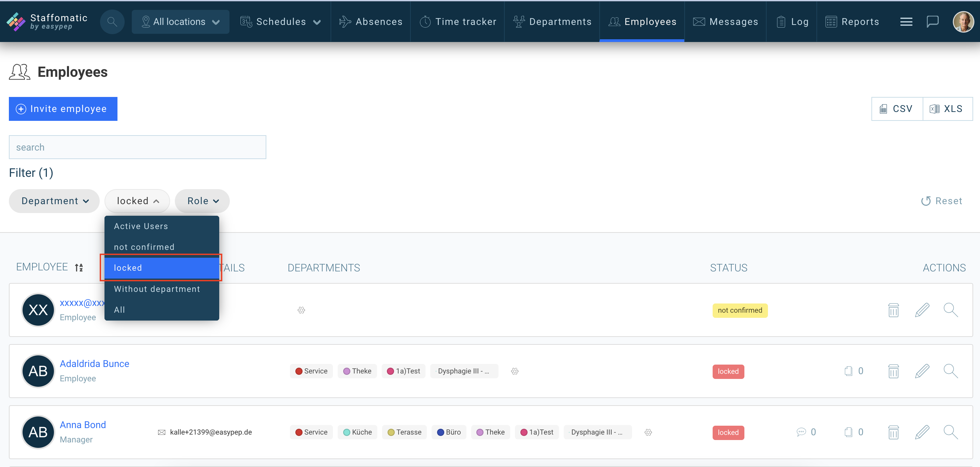Open Anna Bond's profile link
The width and height of the screenshot is (980, 467).
point(83,425)
